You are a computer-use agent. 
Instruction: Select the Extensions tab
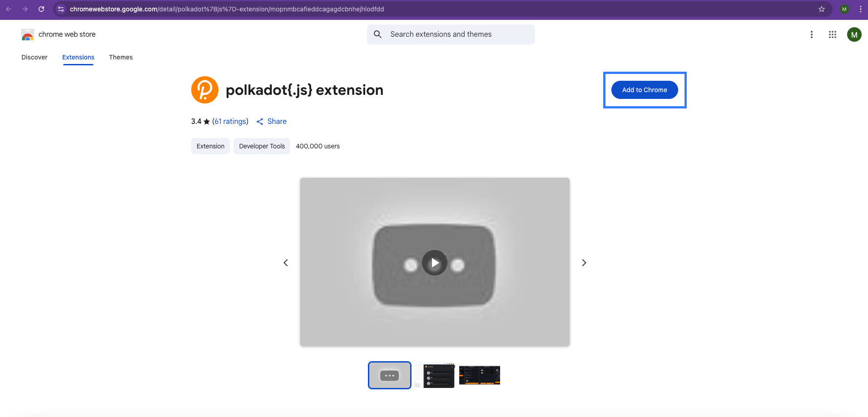[x=78, y=57]
